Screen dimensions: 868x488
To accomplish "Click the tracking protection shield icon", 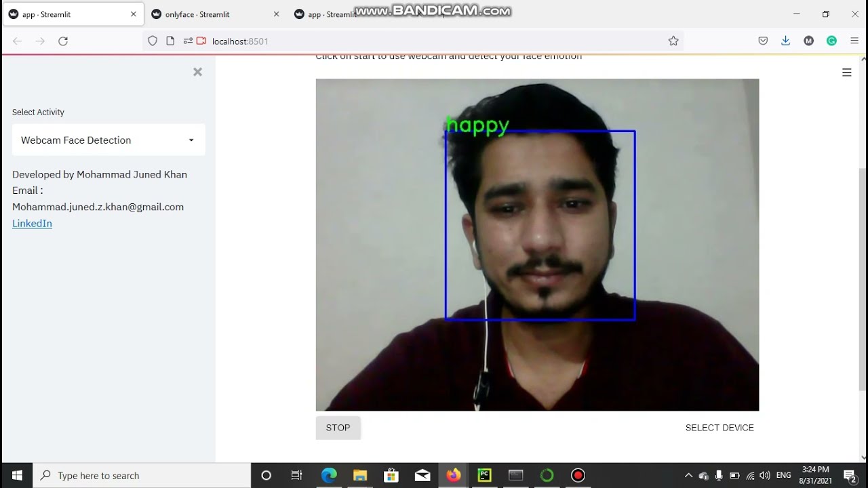I will coord(153,41).
